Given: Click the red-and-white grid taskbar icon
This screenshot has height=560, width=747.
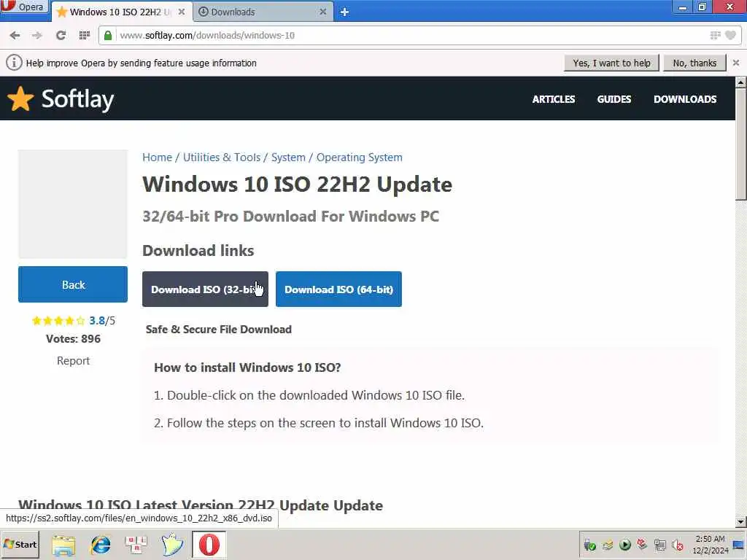Looking at the screenshot, I should point(136,545).
